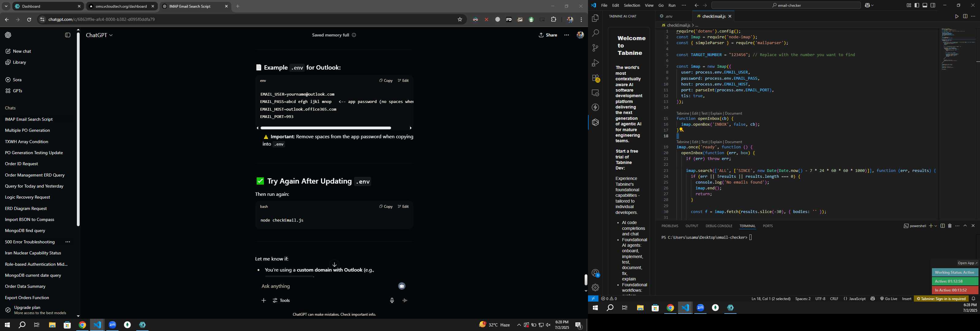
Task: Open Chrome Extensions puzzle icon
Action: pos(553,20)
